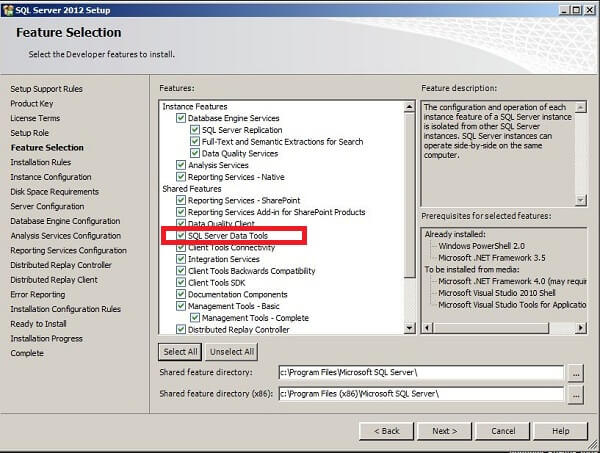Minimize the SQL Server Setup window
Viewport: 600px width, 453px height.
coord(564,10)
